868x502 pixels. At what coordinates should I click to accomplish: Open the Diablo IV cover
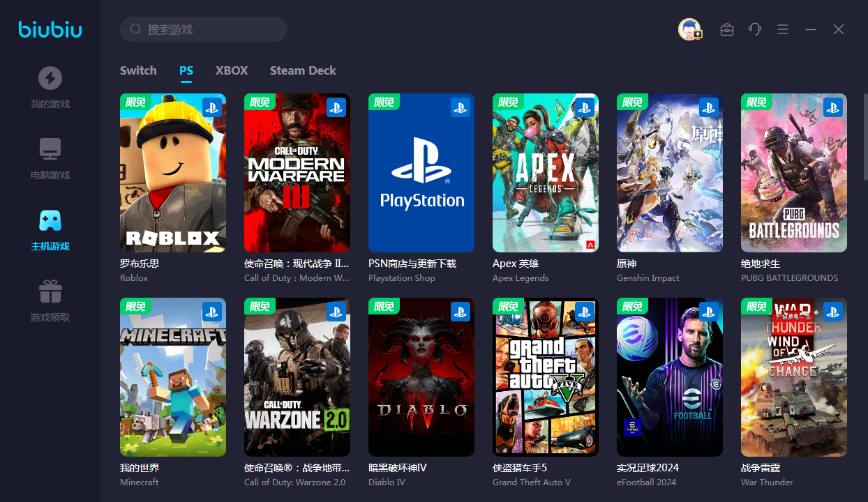pos(421,377)
